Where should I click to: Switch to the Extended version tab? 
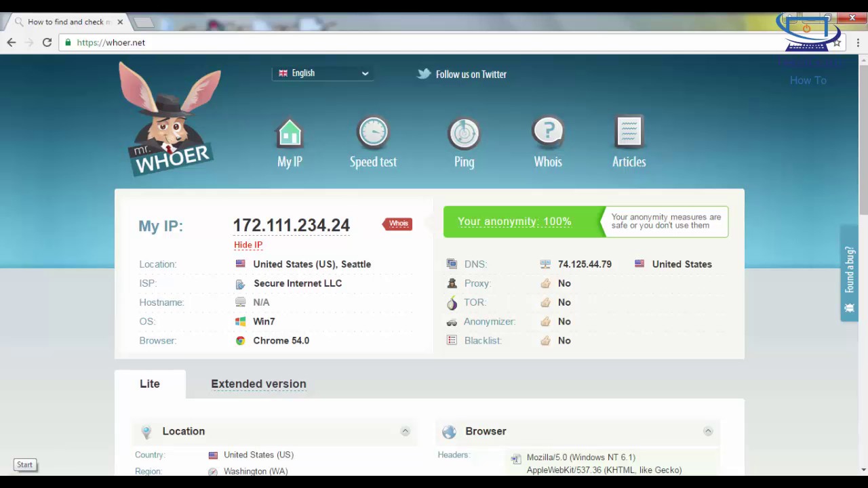pyautogui.click(x=258, y=384)
